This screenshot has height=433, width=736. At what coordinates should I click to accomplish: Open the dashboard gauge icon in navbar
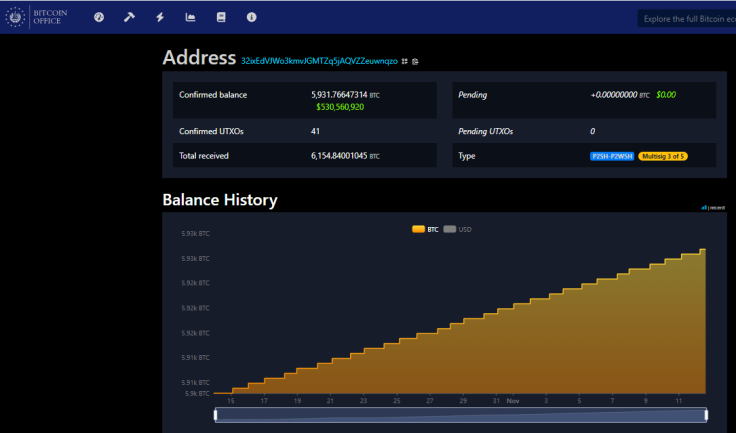(99, 17)
